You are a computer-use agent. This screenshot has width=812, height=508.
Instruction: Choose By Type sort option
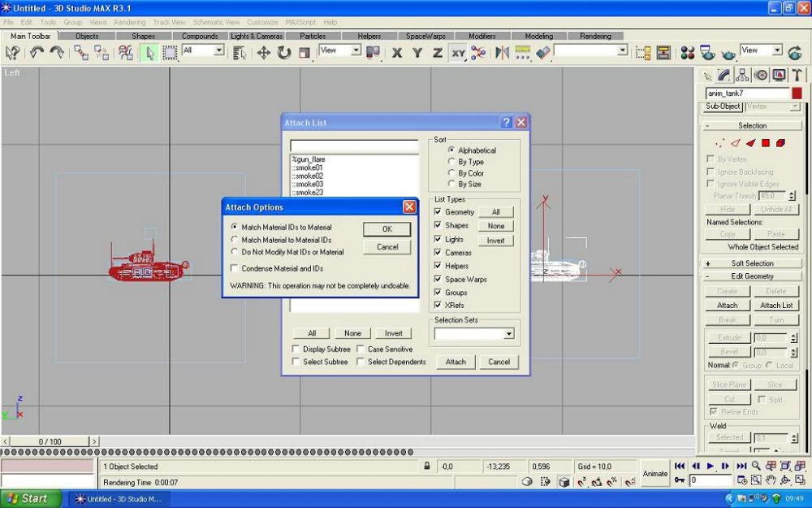click(x=451, y=162)
